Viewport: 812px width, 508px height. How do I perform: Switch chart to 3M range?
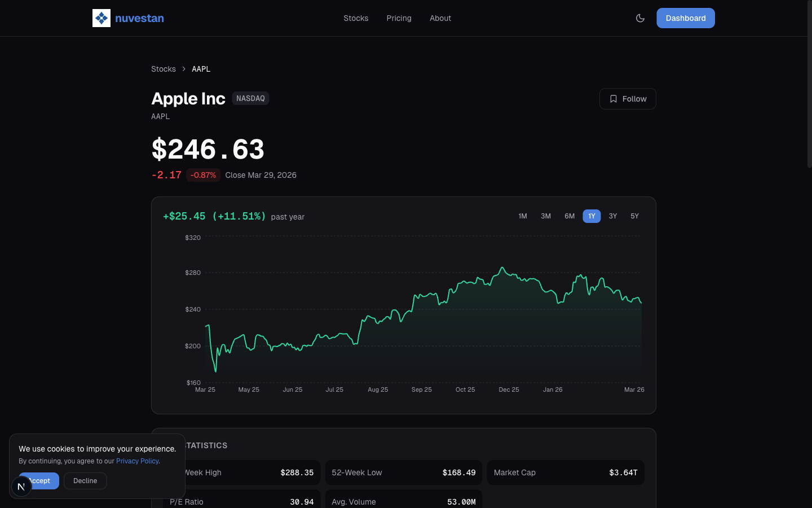pyautogui.click(x=546, y=216)
